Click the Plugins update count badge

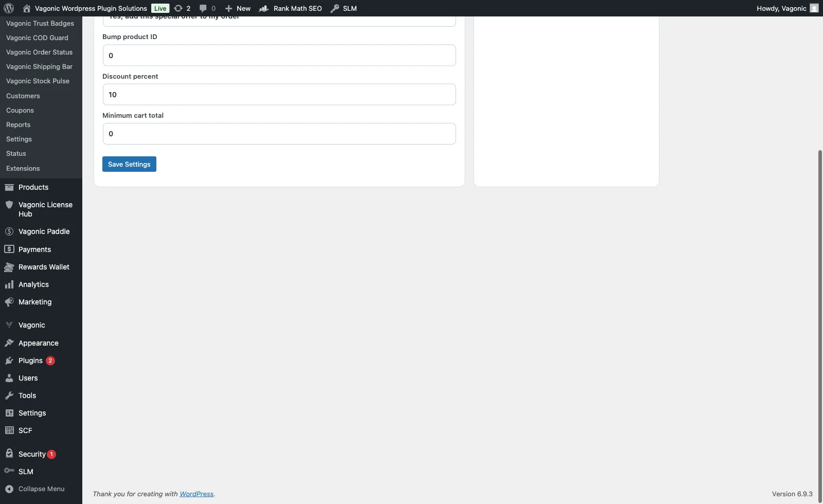(50, 361)
